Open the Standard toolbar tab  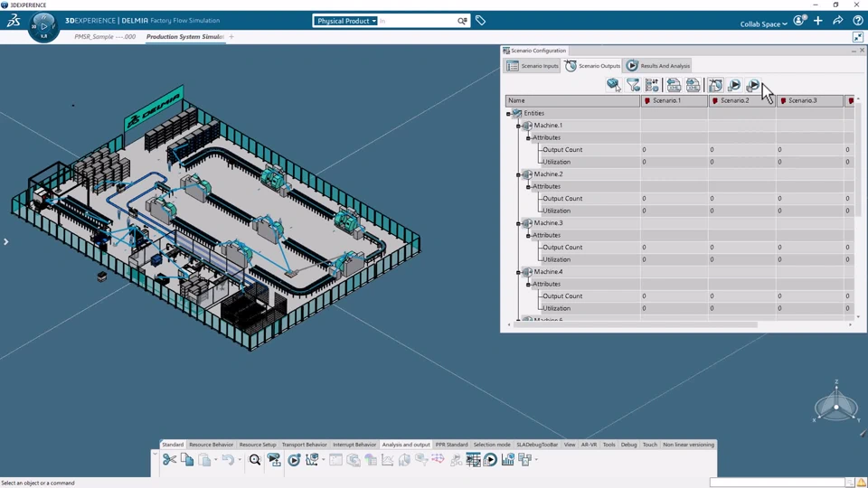click(172, 445)
